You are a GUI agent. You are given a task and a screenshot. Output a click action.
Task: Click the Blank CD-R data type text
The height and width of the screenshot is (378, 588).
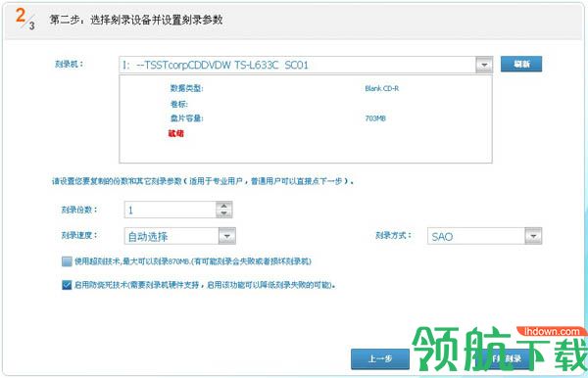coord(382,88)
